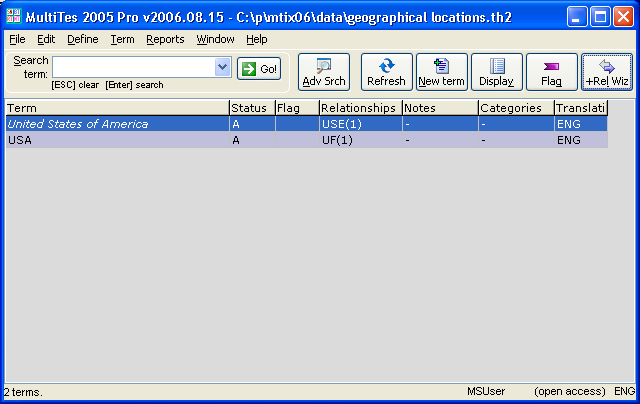The height and width of the screenshot is (404, 640).
Task: Open the Display view button
Action: 497,72
